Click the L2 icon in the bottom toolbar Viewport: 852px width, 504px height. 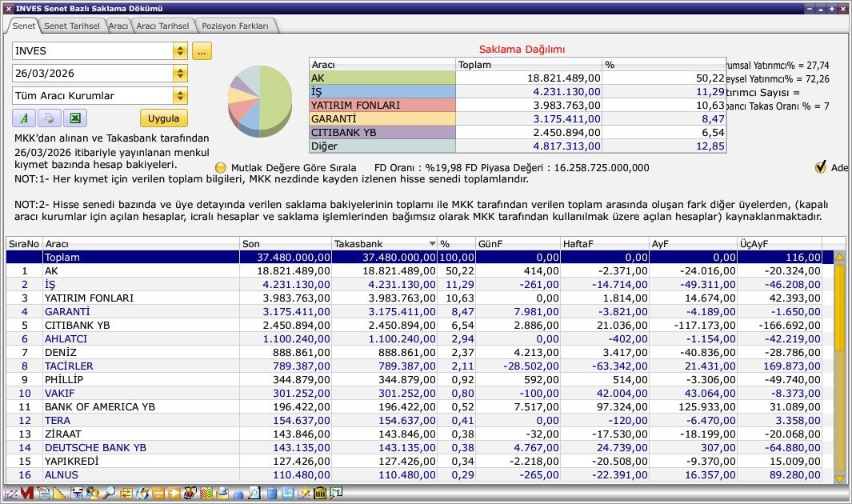click(288, 494)
